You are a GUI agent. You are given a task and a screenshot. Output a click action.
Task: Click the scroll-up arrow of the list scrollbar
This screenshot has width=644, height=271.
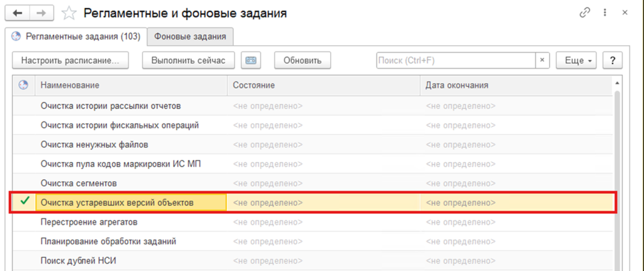[x=618, y=84]
